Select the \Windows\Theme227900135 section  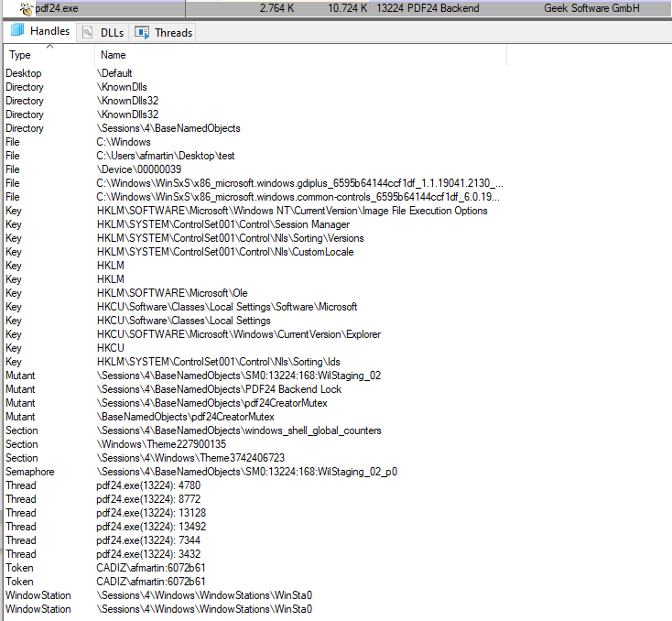(x=161, y=444)
